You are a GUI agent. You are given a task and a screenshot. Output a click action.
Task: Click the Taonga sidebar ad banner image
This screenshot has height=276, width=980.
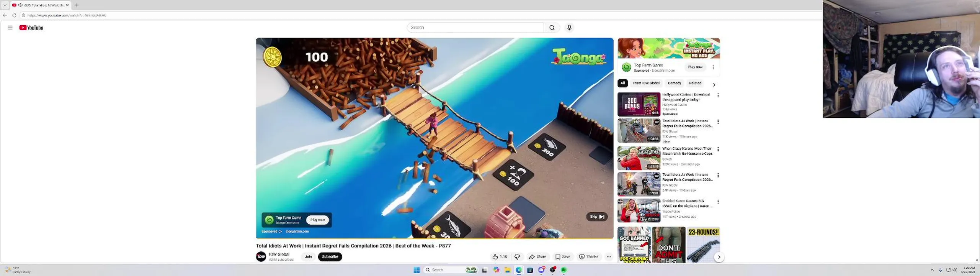tap(669, 48)
